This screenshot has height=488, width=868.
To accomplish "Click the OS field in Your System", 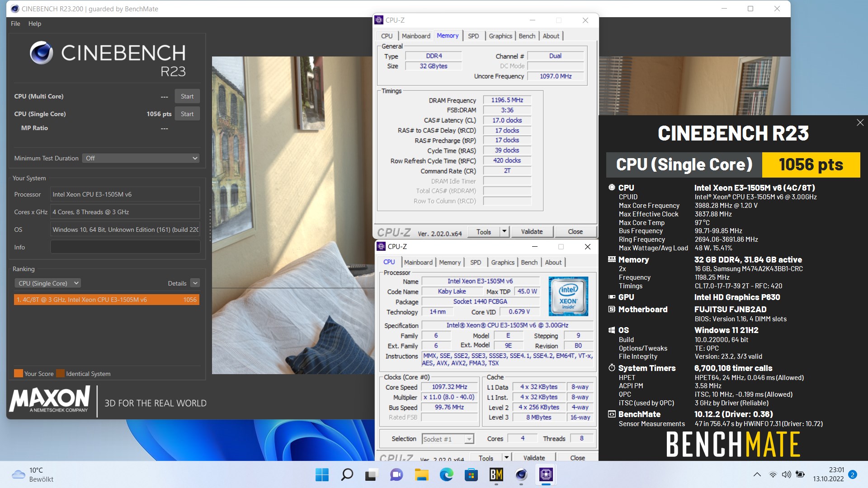I will point(125,230).
